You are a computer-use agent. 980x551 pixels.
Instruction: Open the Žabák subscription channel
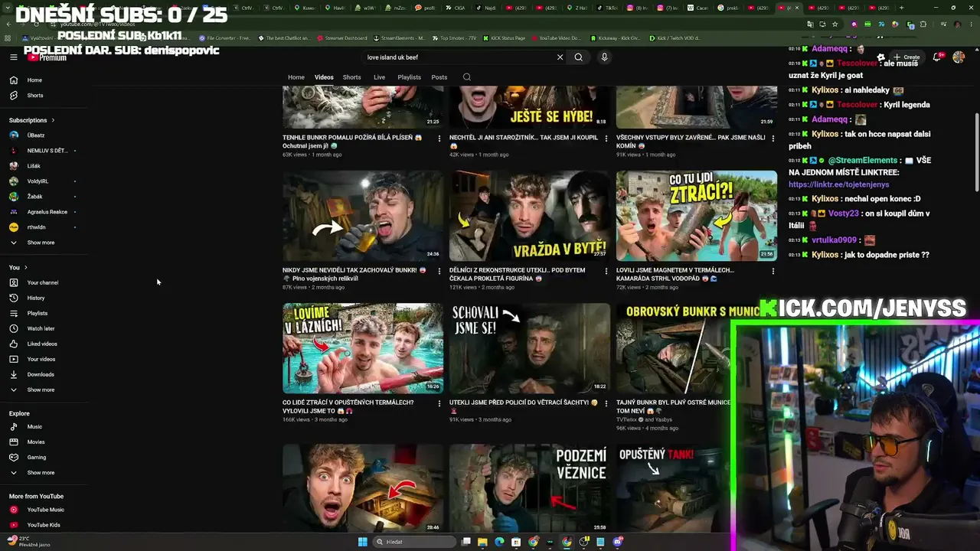34,197
